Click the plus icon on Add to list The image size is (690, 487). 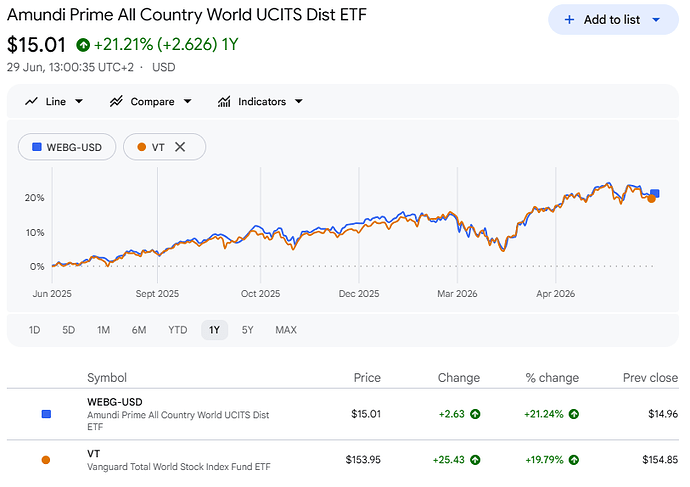[x=569, y=20]
